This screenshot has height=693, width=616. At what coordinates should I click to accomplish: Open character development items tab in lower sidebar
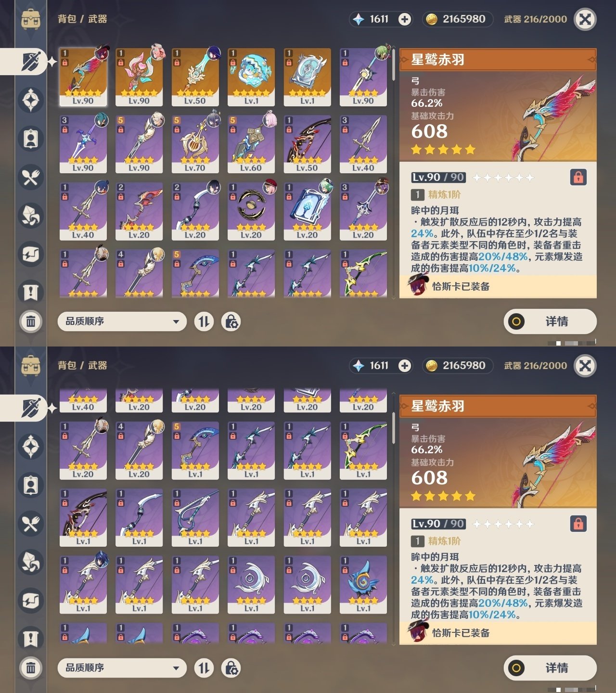[x=31, y=485]
